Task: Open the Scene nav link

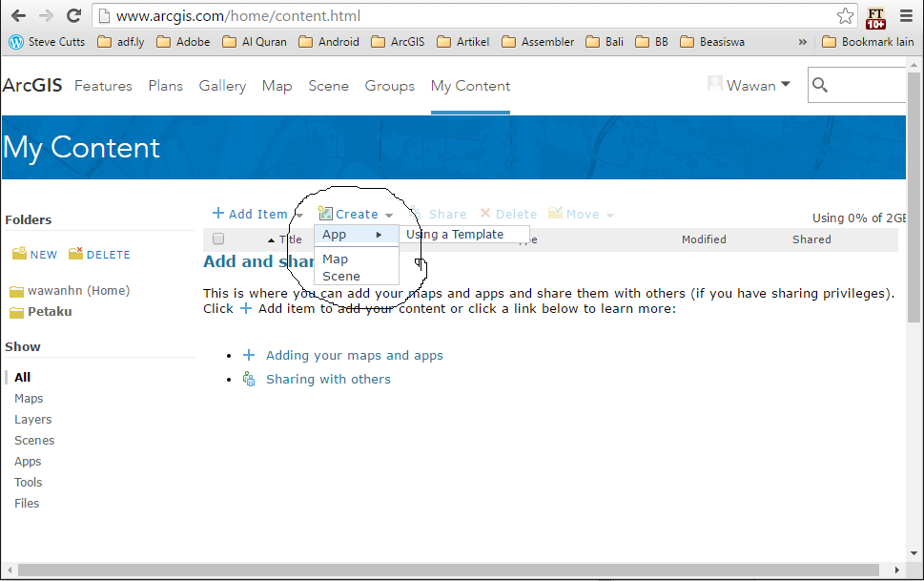Action: click(x=328, y=86)
